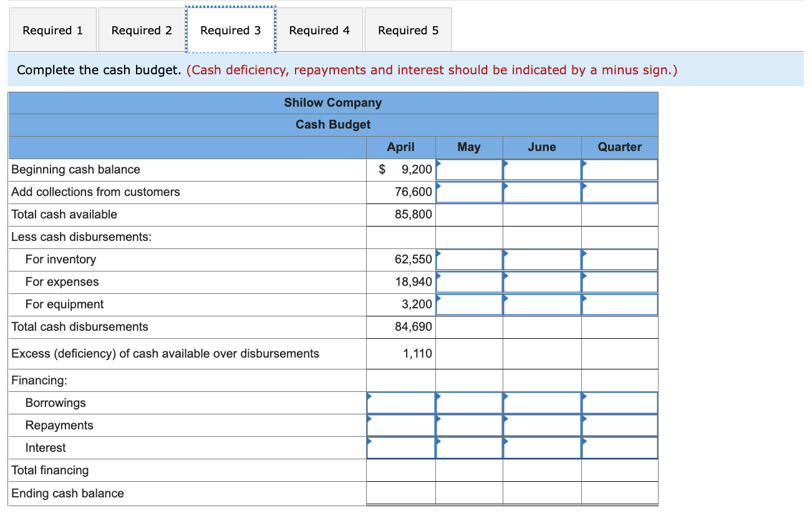Click the June Borrowings cell
Viewport: 812px width, 513px height.
[x=541, y=403]
